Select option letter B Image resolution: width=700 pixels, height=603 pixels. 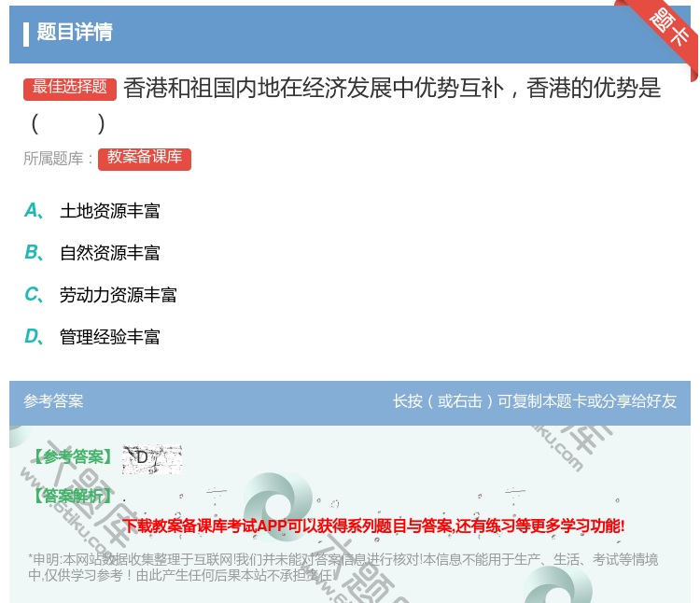pos(33,253)
